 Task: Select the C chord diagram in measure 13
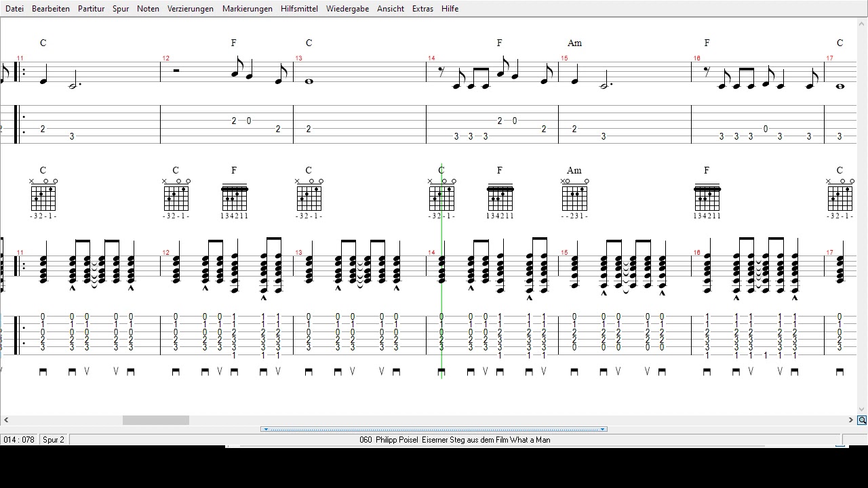tap(309, 199)
